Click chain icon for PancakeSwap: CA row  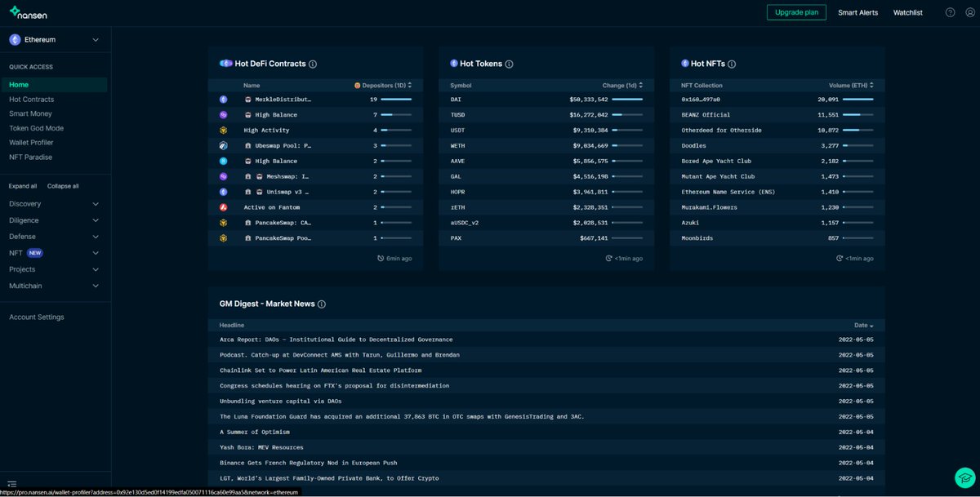(223, 223)
